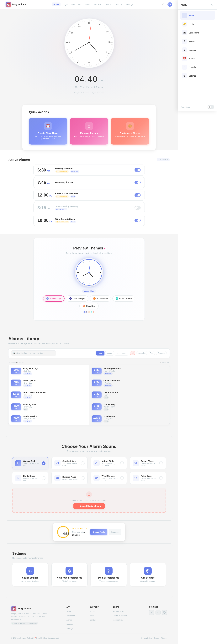217x644 pixels.
Task: Filter library to Recurring alarms
Action: [x=161, y=353]
